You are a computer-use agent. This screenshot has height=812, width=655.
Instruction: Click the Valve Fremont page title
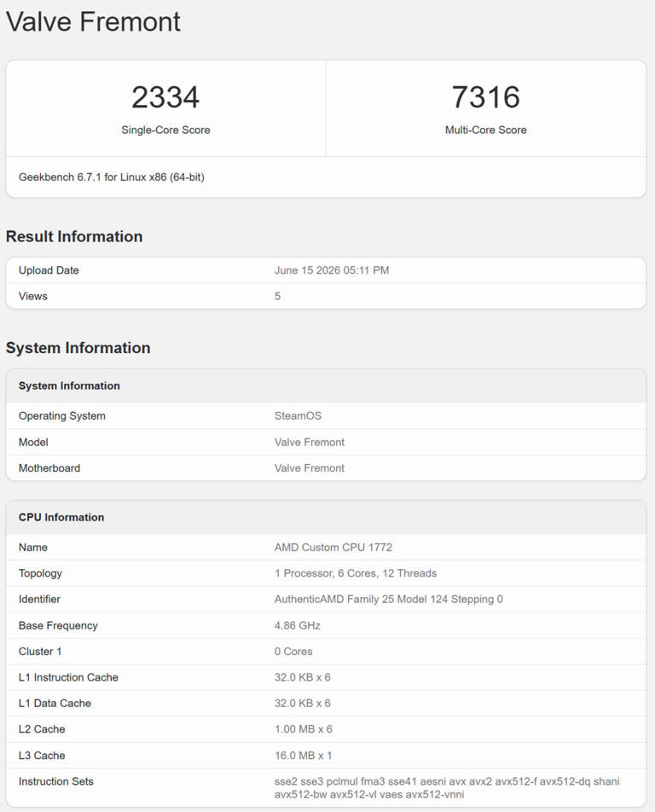[93, 22]
